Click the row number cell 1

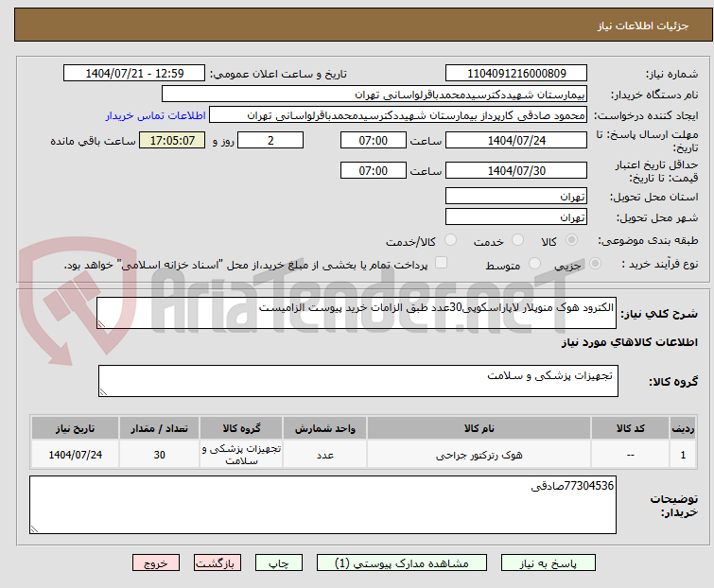point(683,454)
